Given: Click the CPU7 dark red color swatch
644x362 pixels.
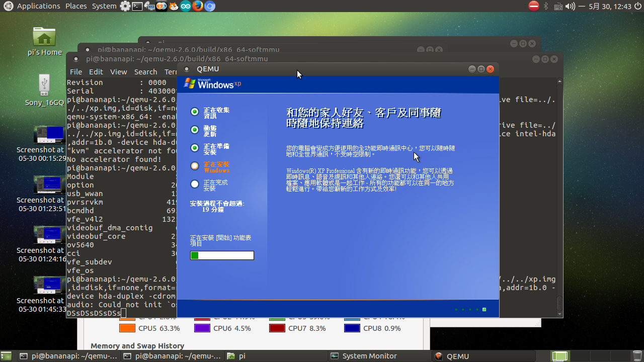Looking at the screenshot, I should (277, 328).
